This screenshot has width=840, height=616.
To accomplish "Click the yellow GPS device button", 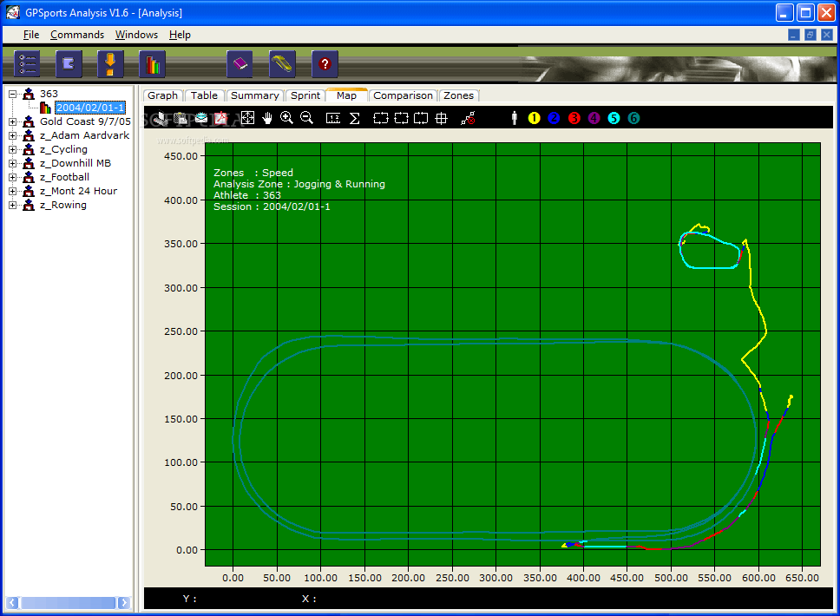I will (x=282, y=64).
